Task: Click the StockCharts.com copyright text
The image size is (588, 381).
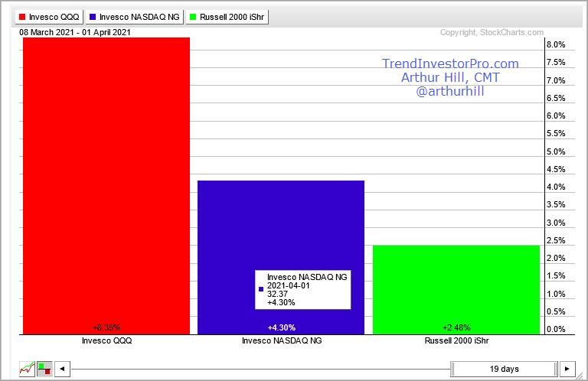Action: click(x=492, y=33)
